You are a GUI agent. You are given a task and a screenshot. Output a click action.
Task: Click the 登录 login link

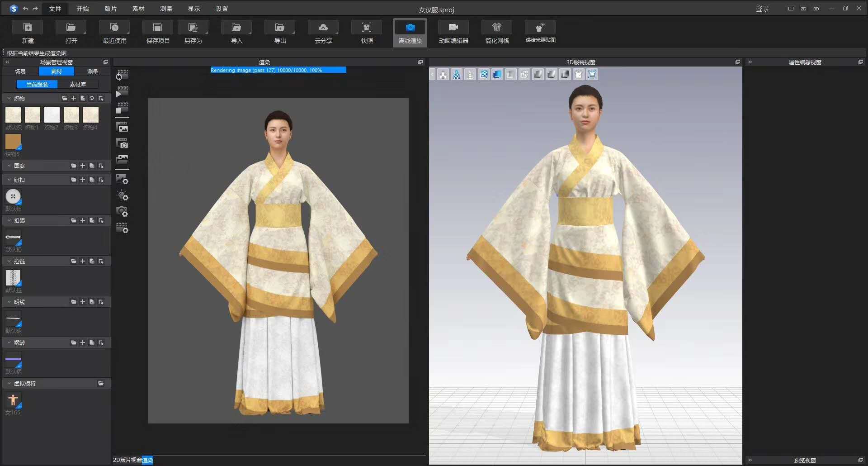point(764,9)
